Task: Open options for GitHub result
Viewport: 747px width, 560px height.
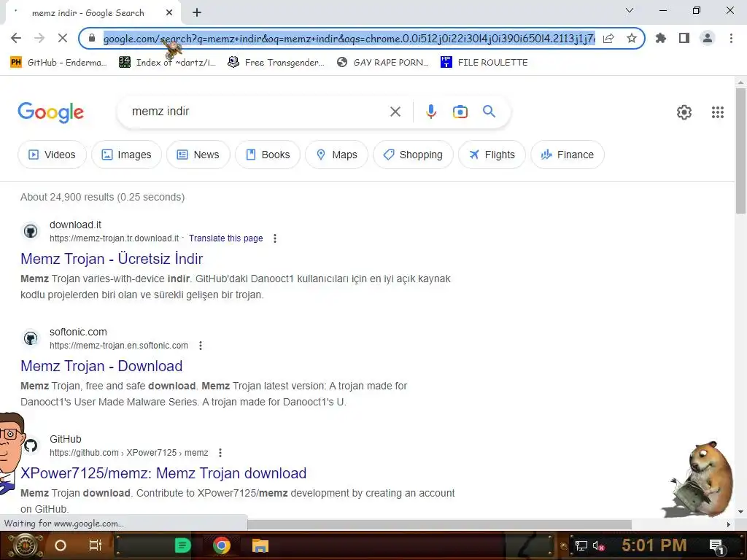Action: [x=220, y=453]
